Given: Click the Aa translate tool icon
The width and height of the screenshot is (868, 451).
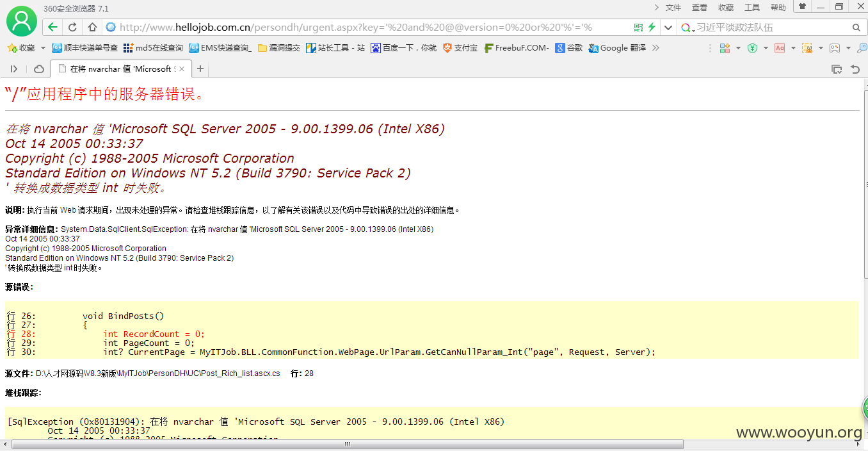Looking at the screenshot, I should [780, 48].
